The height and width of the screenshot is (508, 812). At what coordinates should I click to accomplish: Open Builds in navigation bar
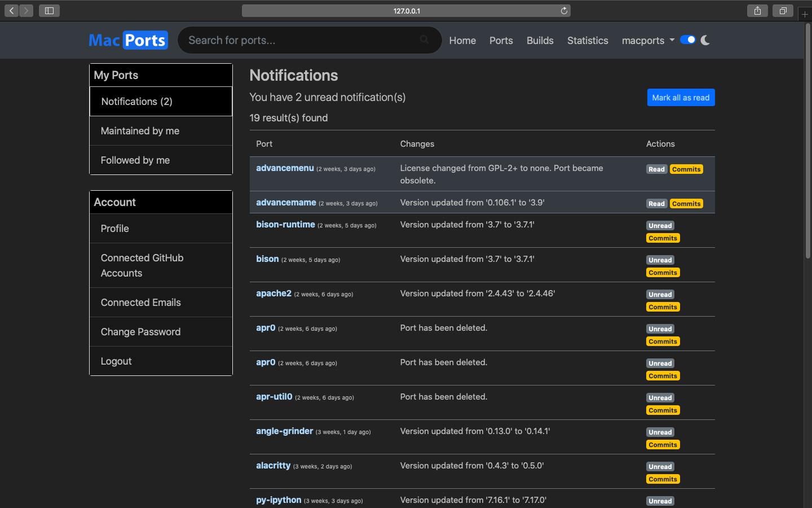(540, 41)
